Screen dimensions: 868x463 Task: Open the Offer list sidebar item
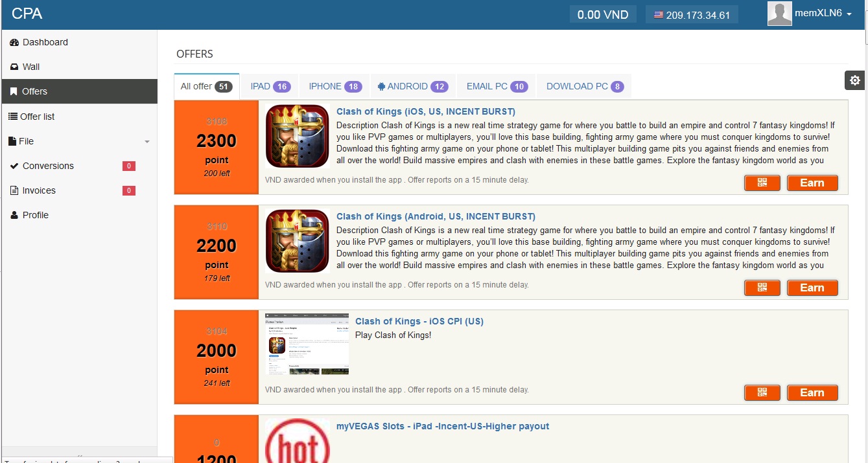coord(79,117)
